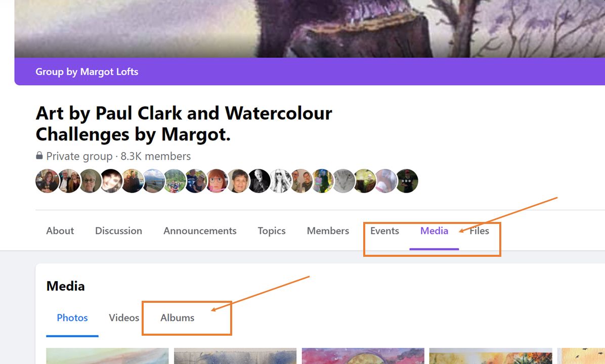Image resolution: width=605 pixels, height=364 pixels.
Task: Switch to the Discussion tab
Action: click(x=118, y=231)
